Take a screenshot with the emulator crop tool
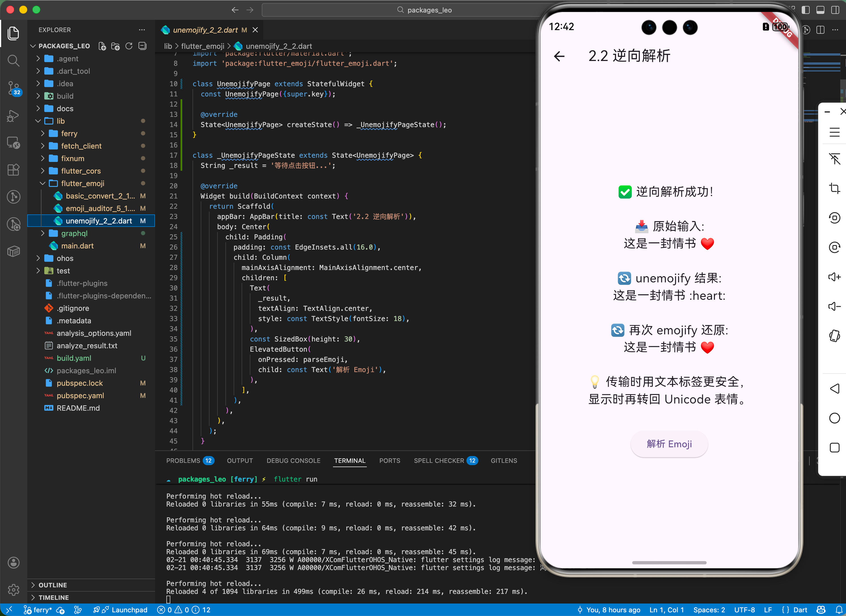The width and height of the screenshot is (846, 616). pyautogui.click(x=835, y=188)
